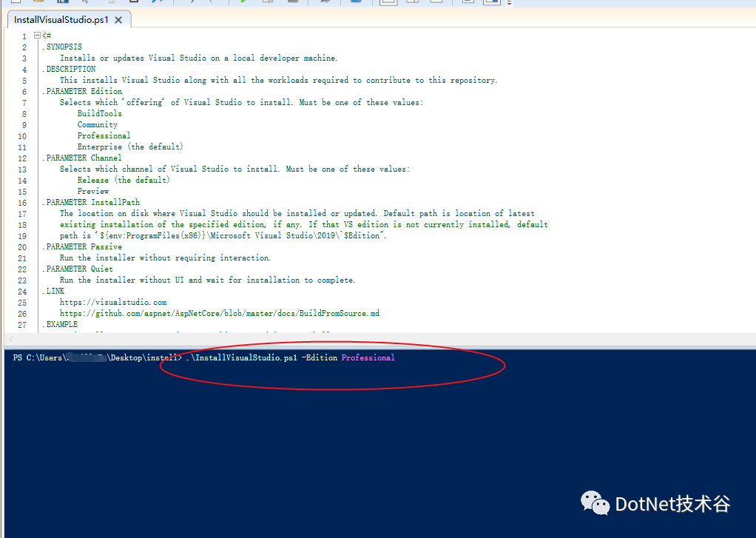This screenshot has height=538, width=756.
Task: Click 'Installs or updates Visual Studio' line
Action: (x=199, y=58)
